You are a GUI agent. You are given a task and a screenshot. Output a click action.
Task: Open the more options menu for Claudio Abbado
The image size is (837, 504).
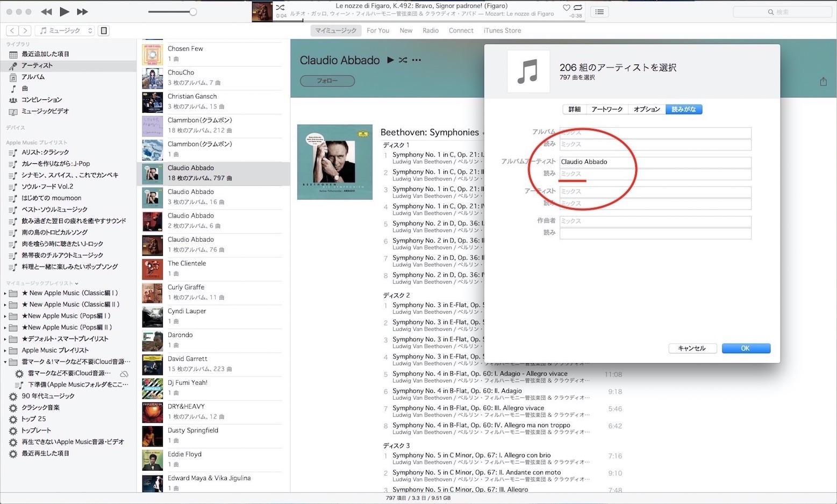coord(416,60)
